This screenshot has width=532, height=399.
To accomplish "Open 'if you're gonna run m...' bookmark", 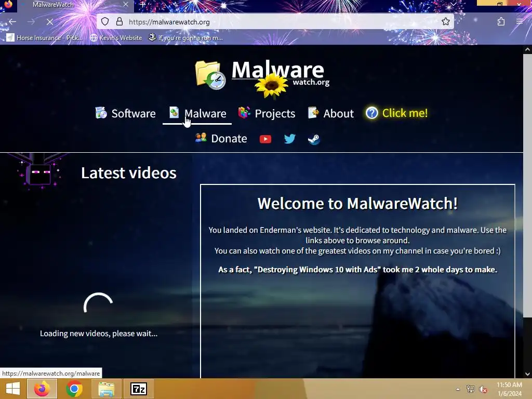I will pyautogui.click(x=185, y=37).
